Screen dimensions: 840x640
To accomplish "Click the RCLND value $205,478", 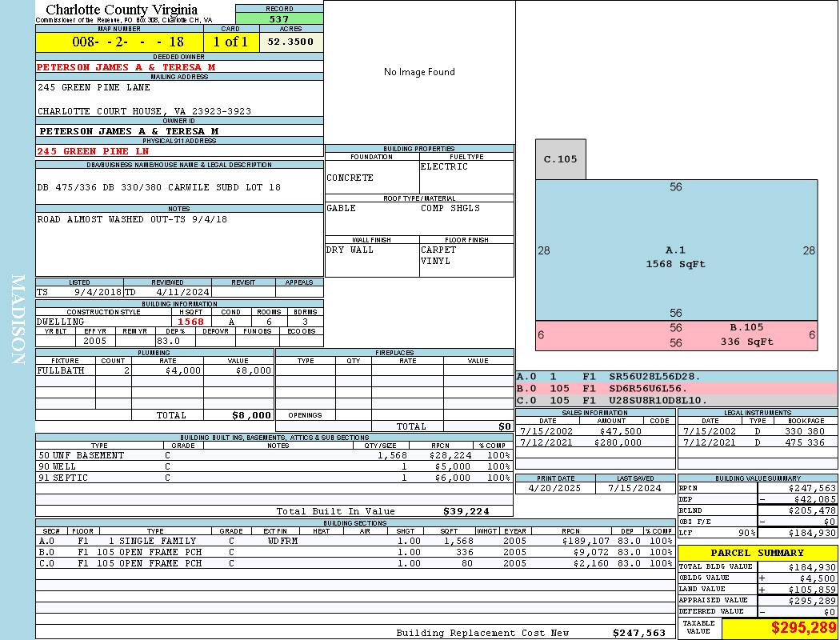I will coord(812,510).
